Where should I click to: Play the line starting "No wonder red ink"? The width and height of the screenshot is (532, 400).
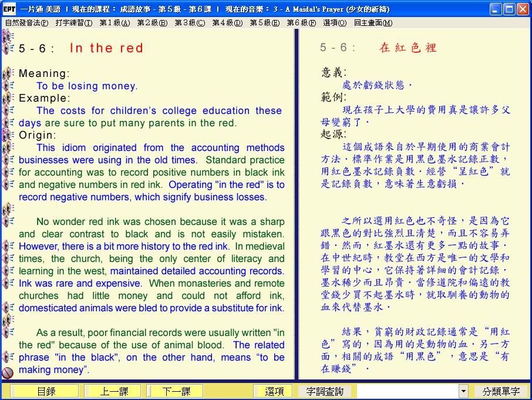8,221
